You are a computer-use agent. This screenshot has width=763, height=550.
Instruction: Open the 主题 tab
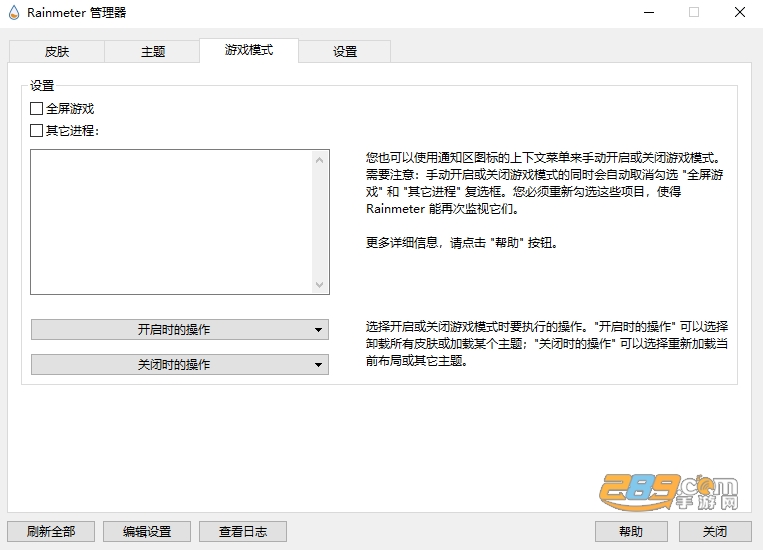[152, 51]
